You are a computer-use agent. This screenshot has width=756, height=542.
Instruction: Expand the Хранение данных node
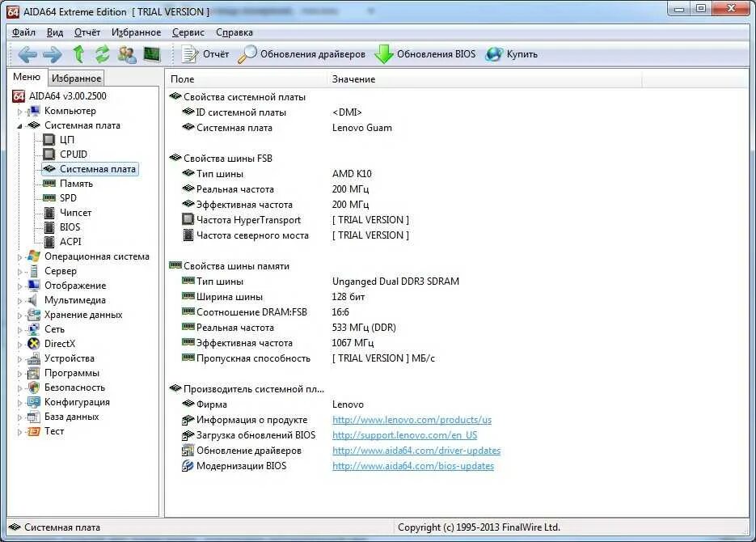click(19, 315)
